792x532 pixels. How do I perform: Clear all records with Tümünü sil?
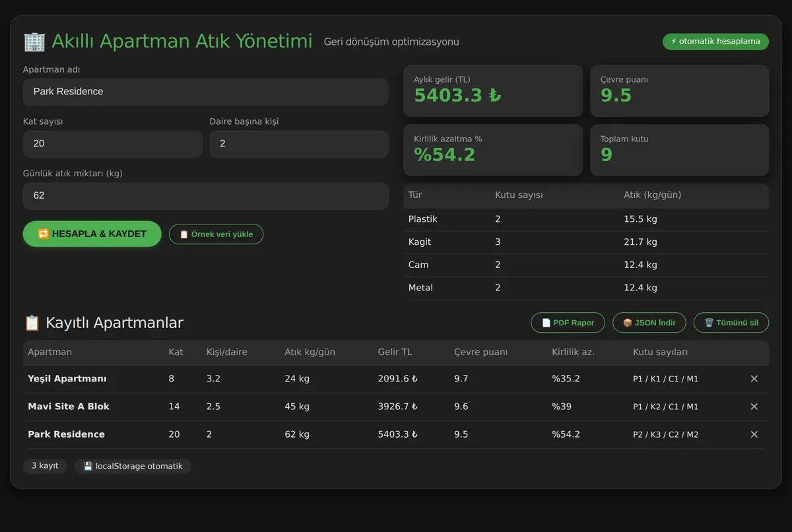[x=731, y=323]
